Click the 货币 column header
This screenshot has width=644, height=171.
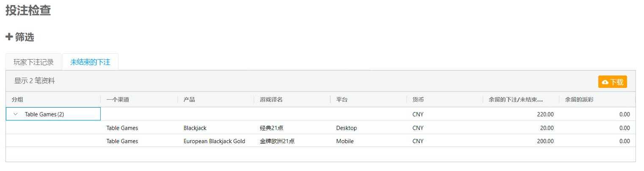tap(418, 100)
